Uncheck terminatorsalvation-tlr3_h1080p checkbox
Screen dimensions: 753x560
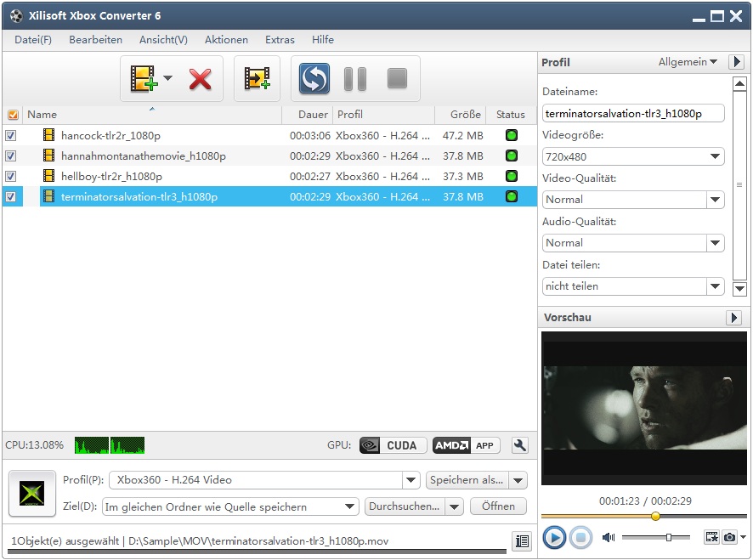click(10, 197)
